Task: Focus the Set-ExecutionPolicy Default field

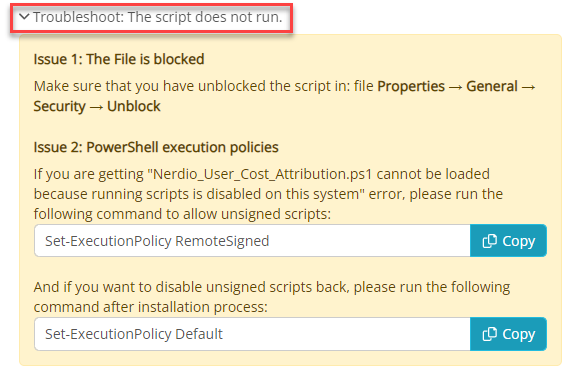Action: tap(252, 334)
